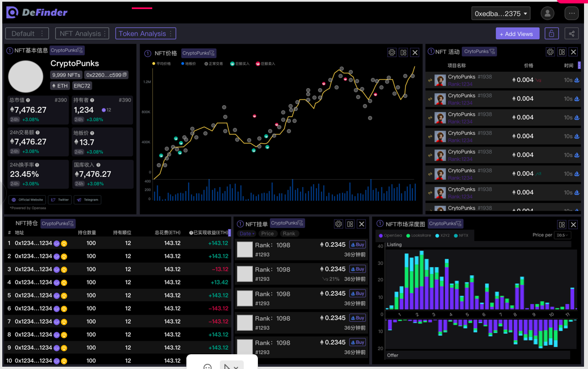Open settings gear in NFT价格 panel

pyautogui.click(x=392, y=52)
